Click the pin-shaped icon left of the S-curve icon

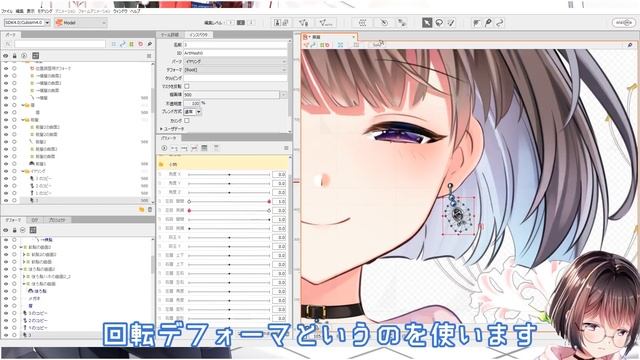pos(488,23)
